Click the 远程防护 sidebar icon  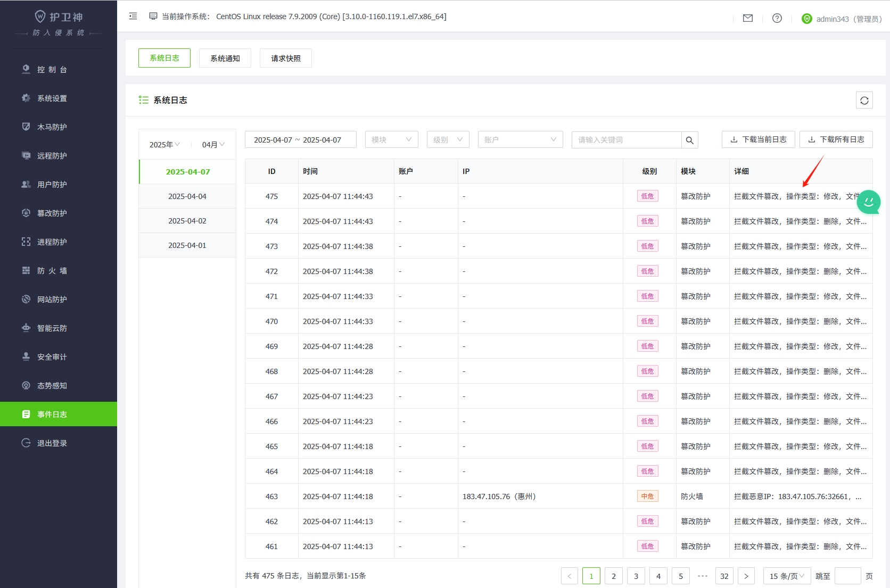[x=26, y=155]
